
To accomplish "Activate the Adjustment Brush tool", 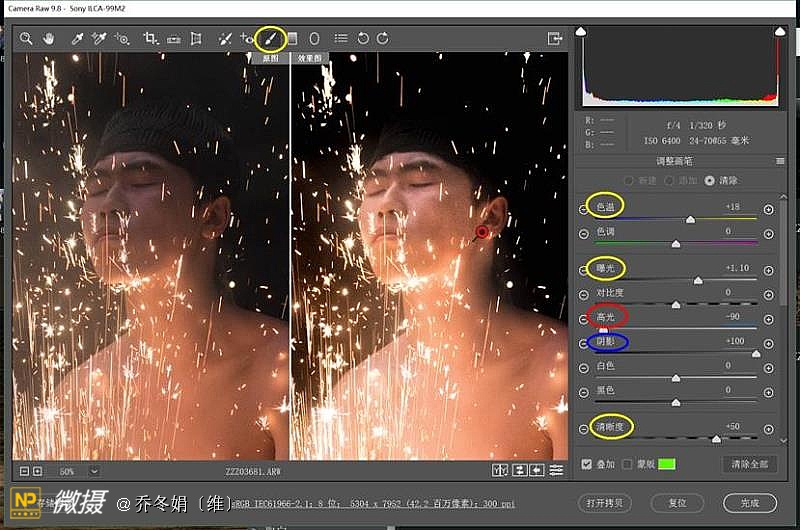I will coord(268,39).
